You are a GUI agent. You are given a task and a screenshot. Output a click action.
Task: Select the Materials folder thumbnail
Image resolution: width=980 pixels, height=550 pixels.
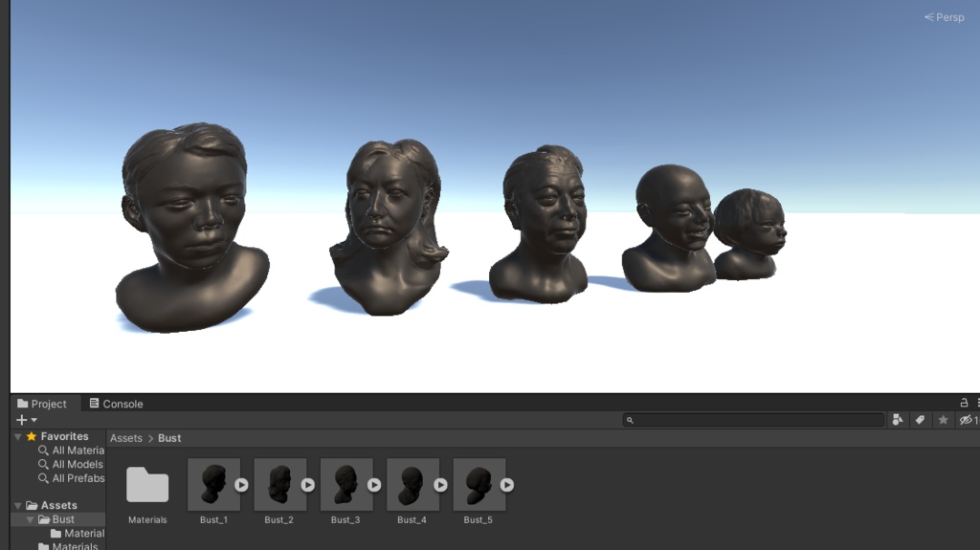click(147, 484)
